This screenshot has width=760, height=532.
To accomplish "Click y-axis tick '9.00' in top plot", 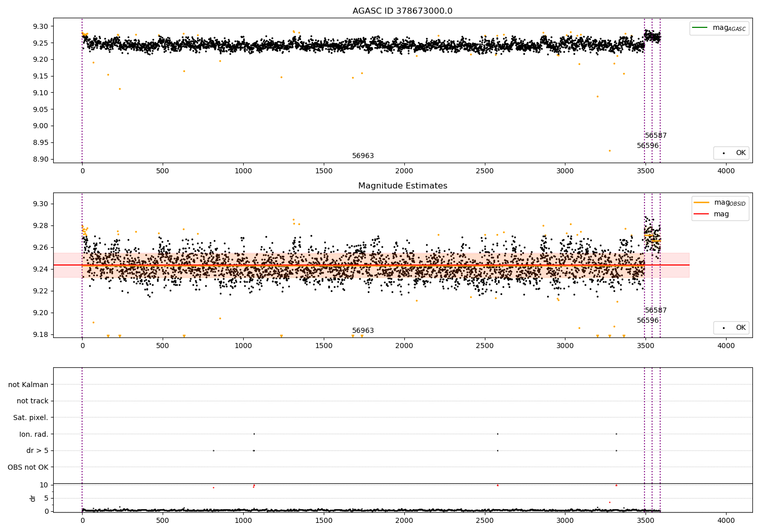I will [x=40, y=126].
